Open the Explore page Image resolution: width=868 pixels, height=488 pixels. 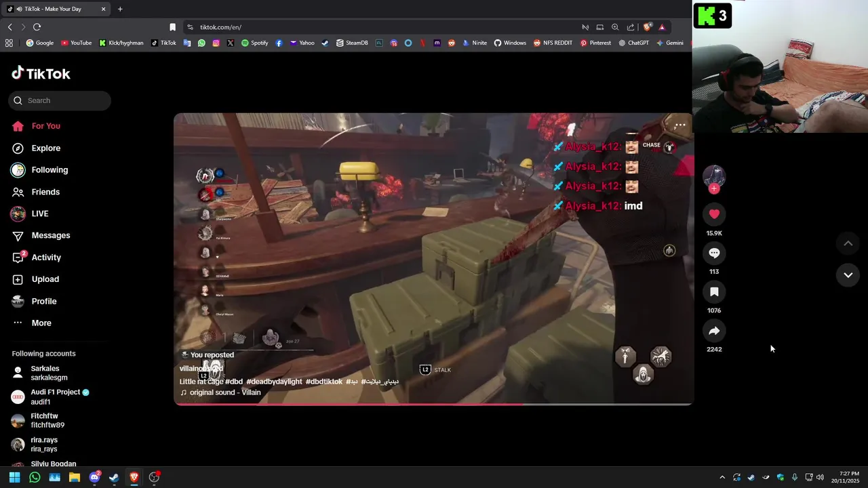coord(36,148)
